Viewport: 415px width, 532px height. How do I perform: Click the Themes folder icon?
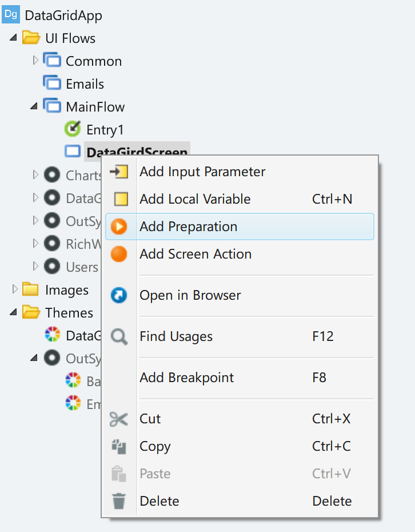31,312
